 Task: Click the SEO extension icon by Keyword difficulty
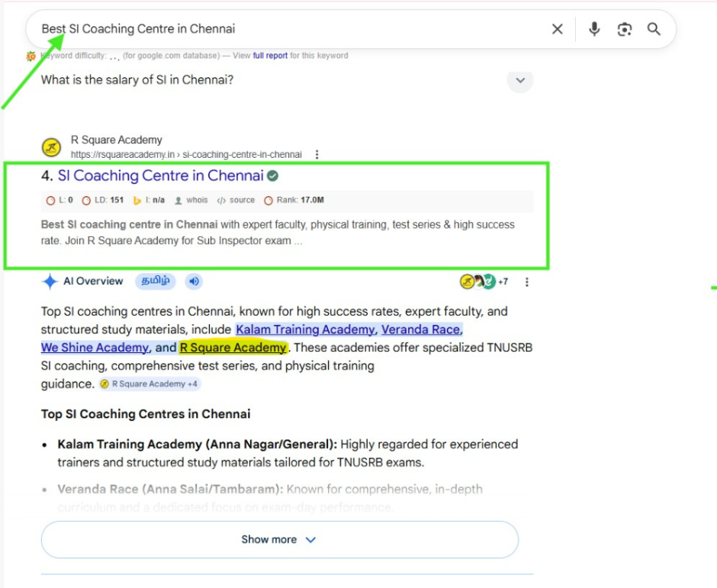(x=31, y=56)
